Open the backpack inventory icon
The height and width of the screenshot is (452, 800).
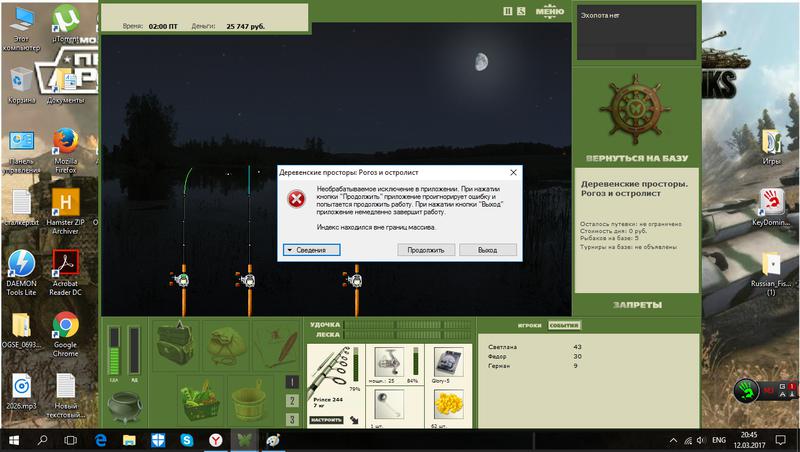[175, 344]
